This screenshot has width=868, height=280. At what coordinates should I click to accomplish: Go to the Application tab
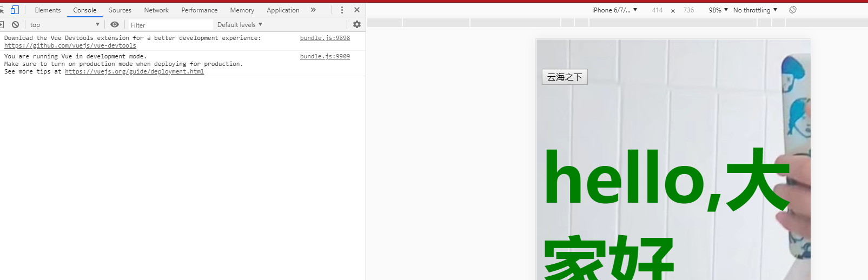pos(283,10)
